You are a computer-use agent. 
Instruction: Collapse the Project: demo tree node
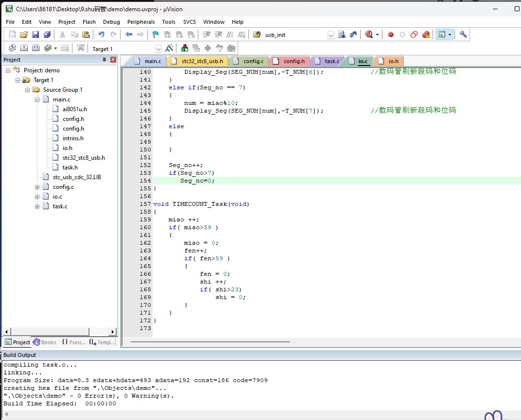pyautogui.click(x=8, y=70)
